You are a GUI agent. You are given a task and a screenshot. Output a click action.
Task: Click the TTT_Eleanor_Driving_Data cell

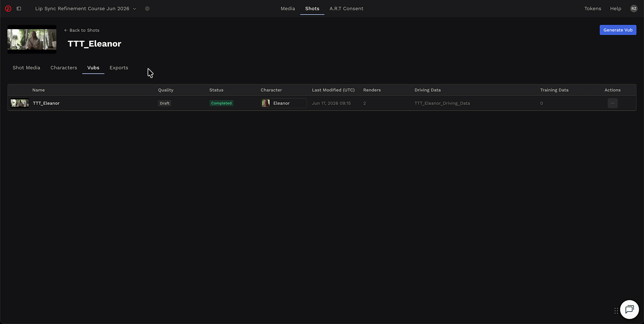point(442,103)
